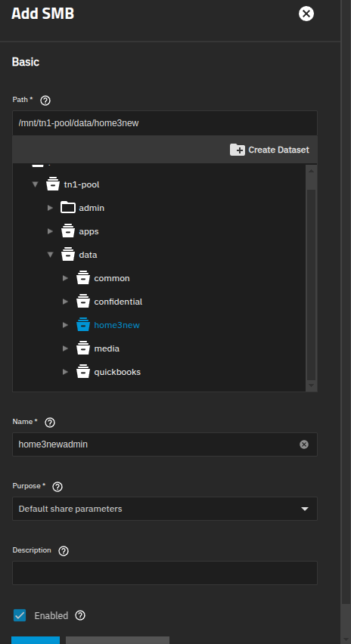Collapse the tn1-pool tree node
Screen dimensions: 351x644
point(36,184)
